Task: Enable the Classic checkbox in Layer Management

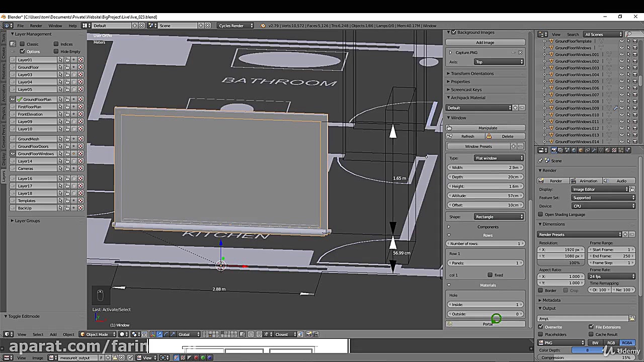Action: click(x=22, y=44)
